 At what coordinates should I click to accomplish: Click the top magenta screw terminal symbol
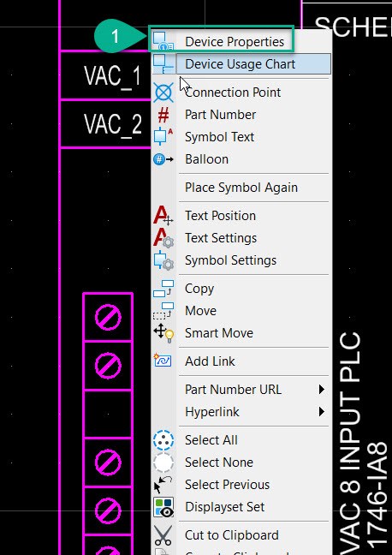coord(108,317)
